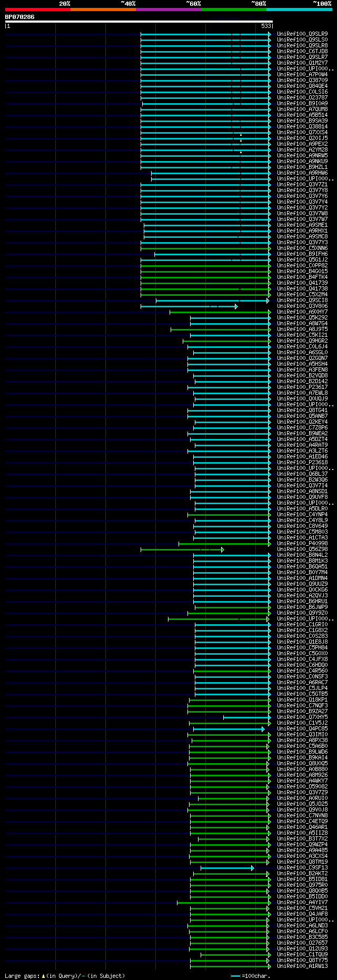Click UniRef100_Q3V7I4 subject name
The width and height of the screenshot is (337, 980).
tap(302, 486)
